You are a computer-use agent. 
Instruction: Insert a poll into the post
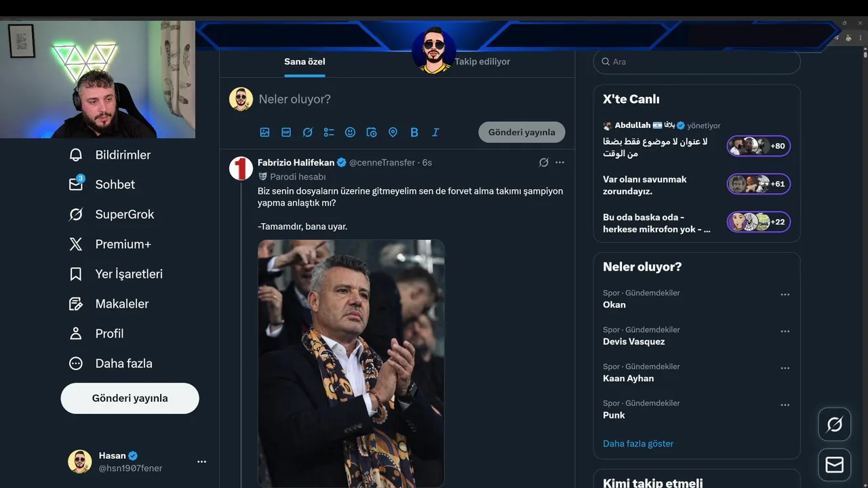point(329,132)
